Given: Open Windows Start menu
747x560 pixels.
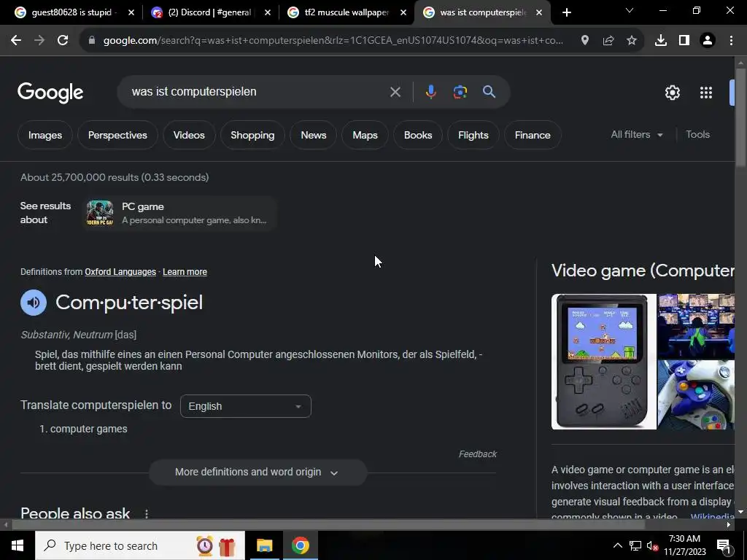Looking at the screenshot, I should [18, 545].
